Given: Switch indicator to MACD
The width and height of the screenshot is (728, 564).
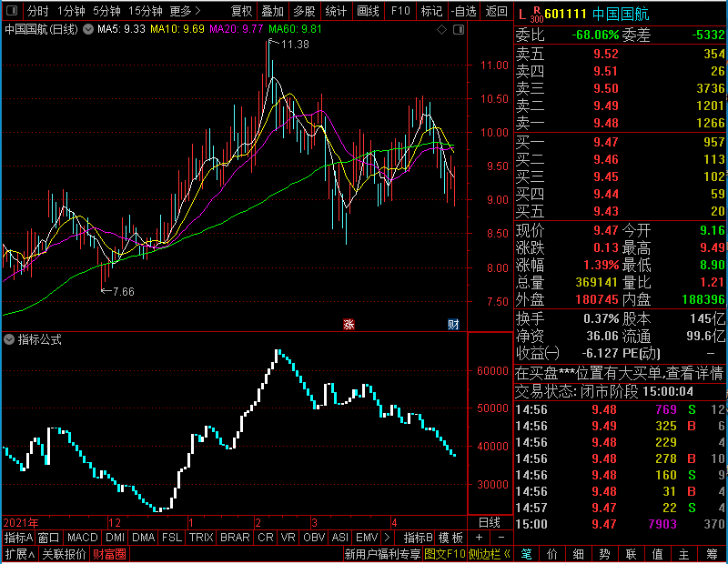Looking at the screenshot, I should tap(83, 538).
